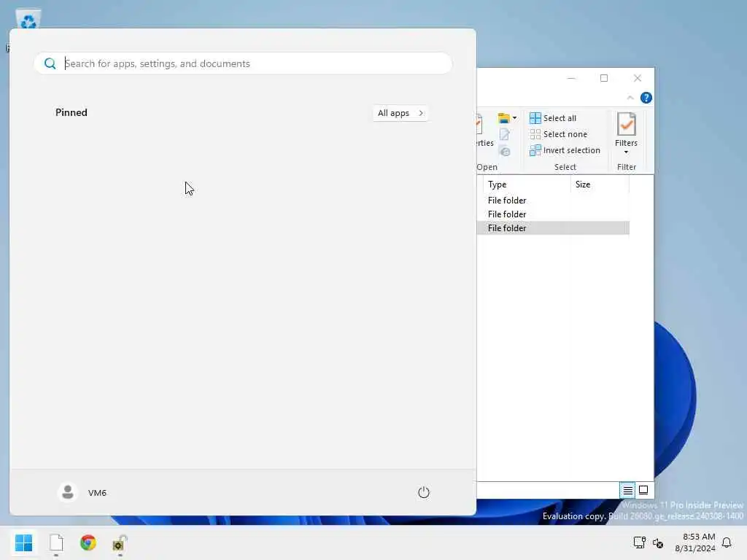
Task: Launch Google Chrome from the taskbar
Action: (88, 542)
